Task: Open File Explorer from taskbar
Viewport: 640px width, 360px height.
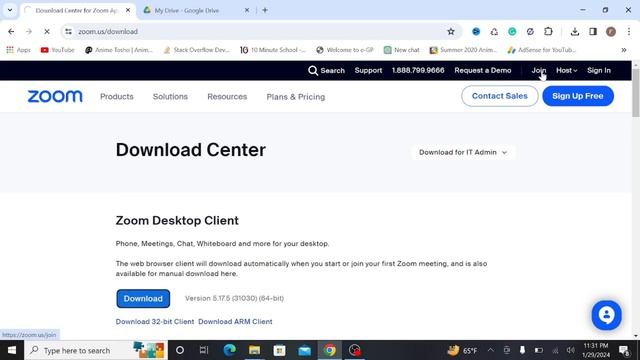Action: pos(255,350)
